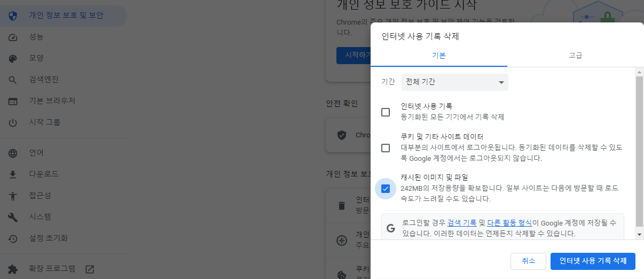Click the dialog scrollbar down arrow
Image resolution: width=644 pixels, height=279 pixels.
pos(639,234)
